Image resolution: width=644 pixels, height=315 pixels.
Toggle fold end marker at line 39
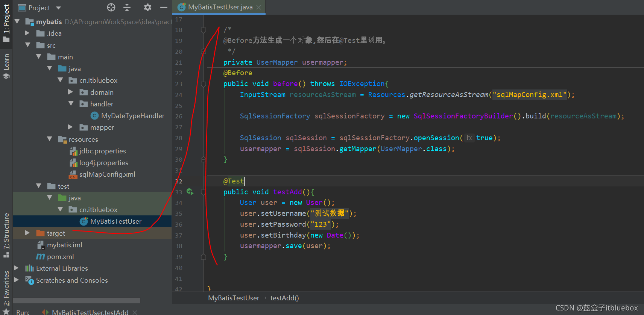click(204, 257)
